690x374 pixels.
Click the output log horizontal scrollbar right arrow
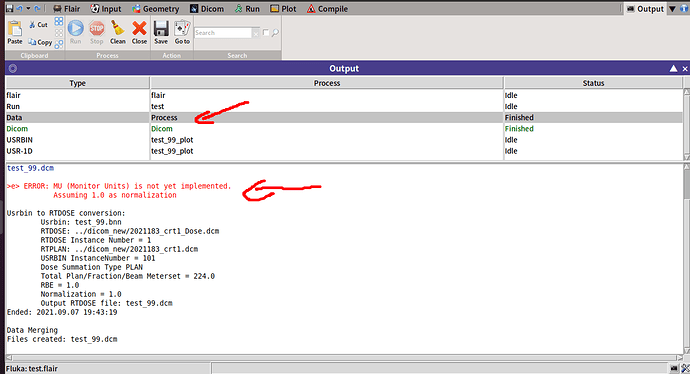679,358
